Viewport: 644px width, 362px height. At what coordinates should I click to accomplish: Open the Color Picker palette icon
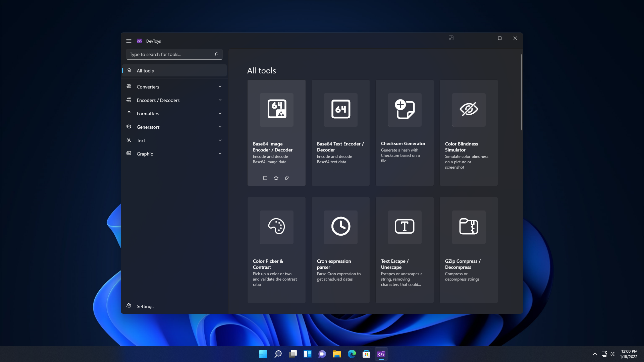[x=276, y=227]
